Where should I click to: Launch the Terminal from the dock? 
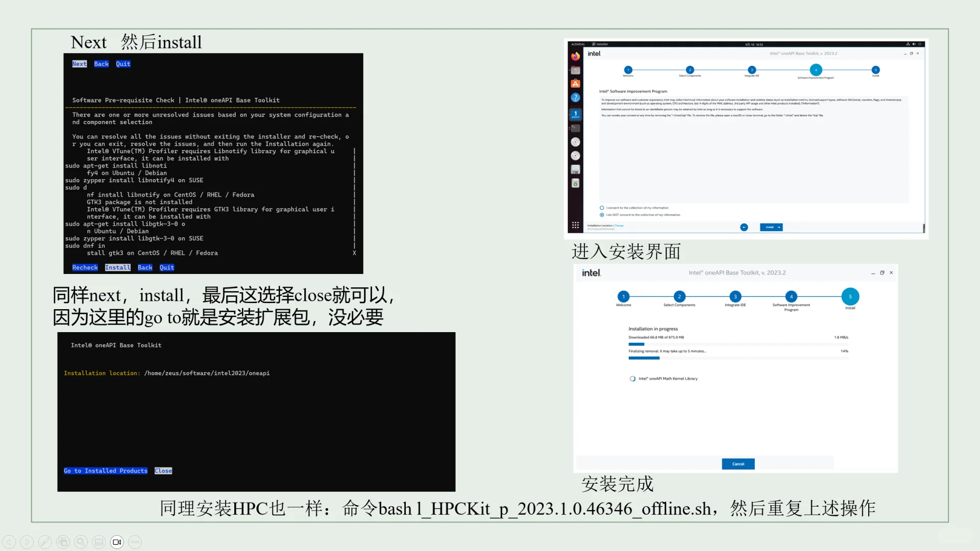click(575, 128)
